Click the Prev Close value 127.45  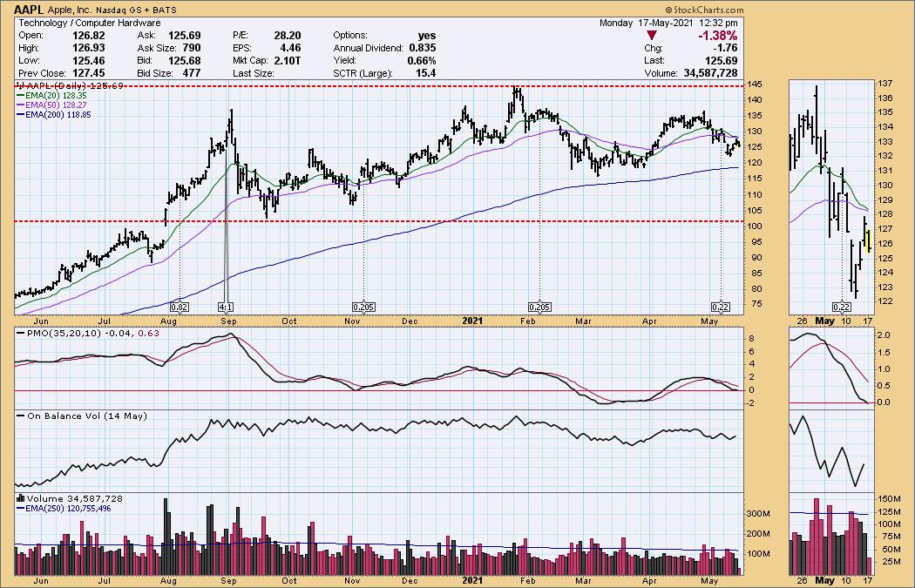pos(88,73)
